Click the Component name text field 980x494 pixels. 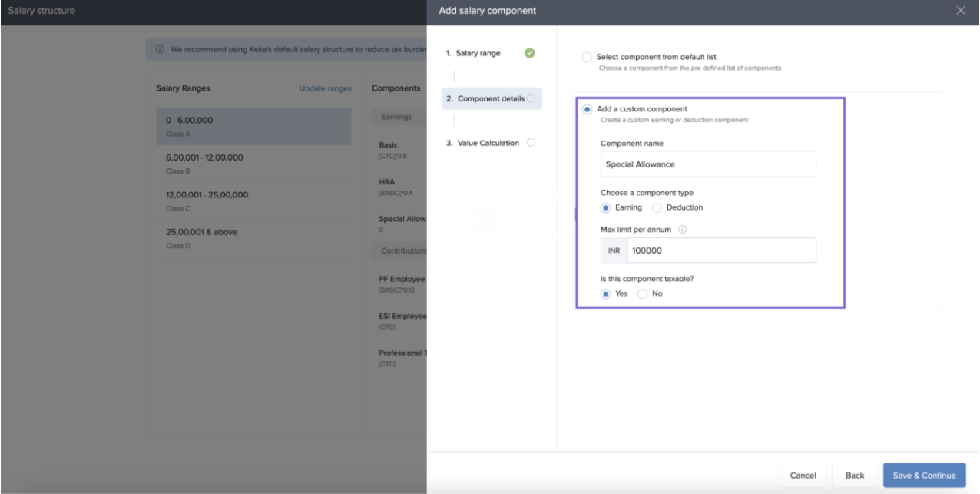coord(707,164)
